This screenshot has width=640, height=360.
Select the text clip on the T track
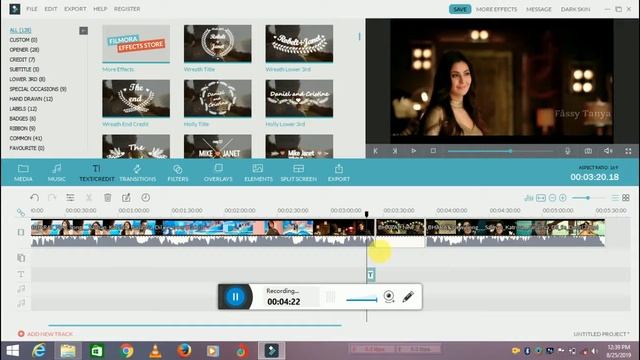coord(371,275)
